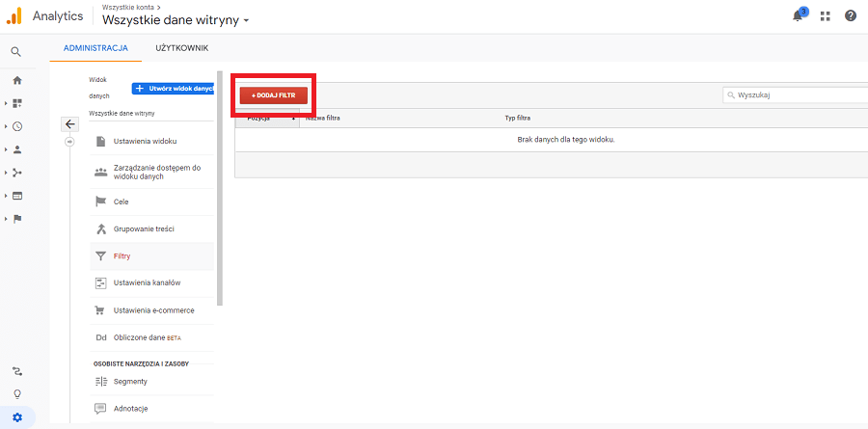Click the small circled arrow connector icon
Screen dimensions: 868x429
[x=69, y=143]
